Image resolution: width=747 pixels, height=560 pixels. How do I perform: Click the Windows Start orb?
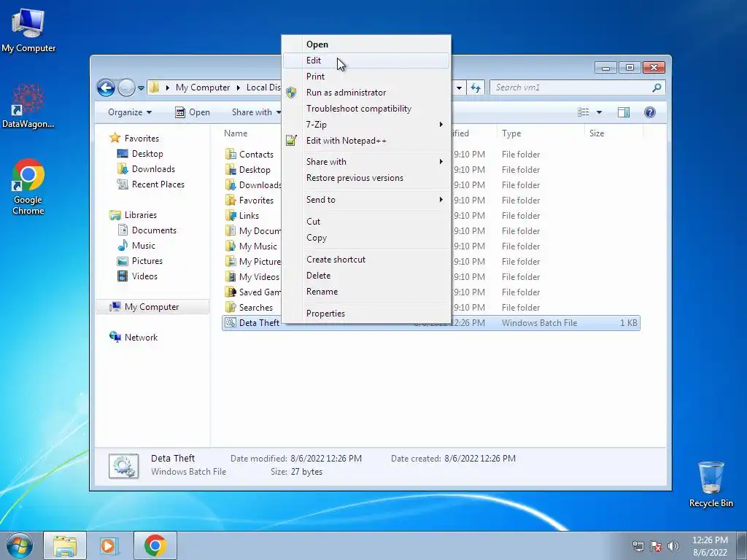point(19,545)
